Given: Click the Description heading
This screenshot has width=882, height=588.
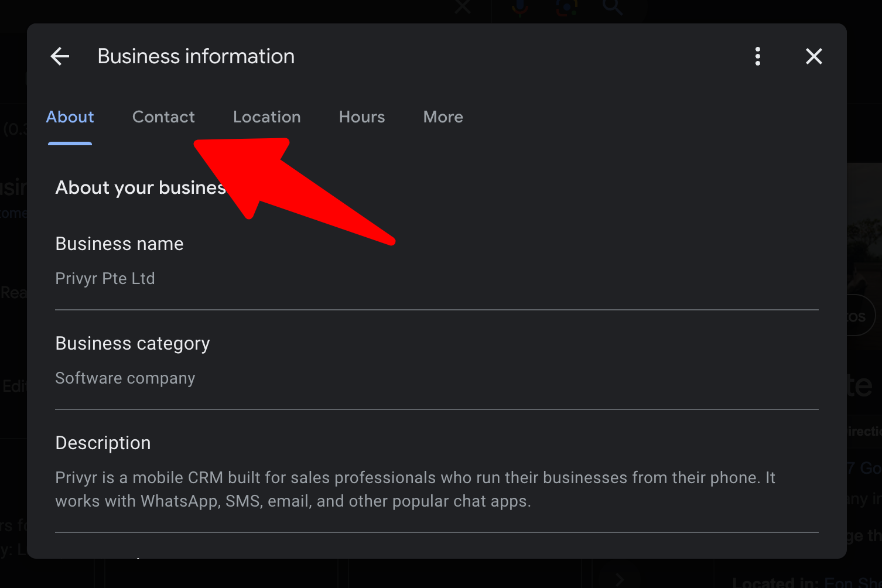Looking at the screenshot, I should click(103, 443).
